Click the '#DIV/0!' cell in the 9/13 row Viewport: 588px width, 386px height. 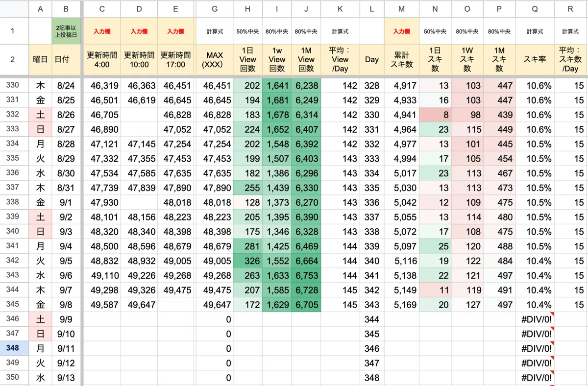[x=535, y=378]
